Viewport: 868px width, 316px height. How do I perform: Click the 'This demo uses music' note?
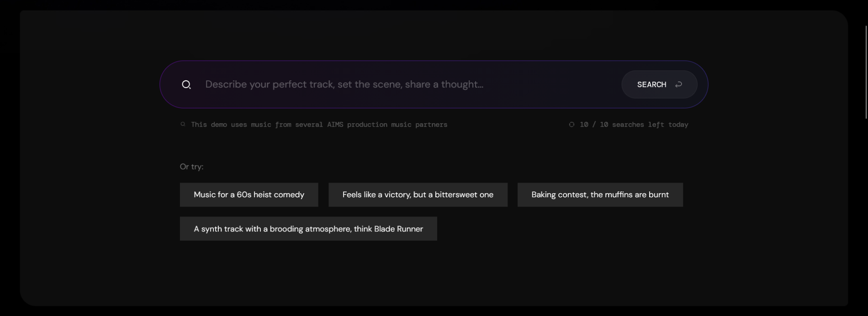(x=319, y=124)
